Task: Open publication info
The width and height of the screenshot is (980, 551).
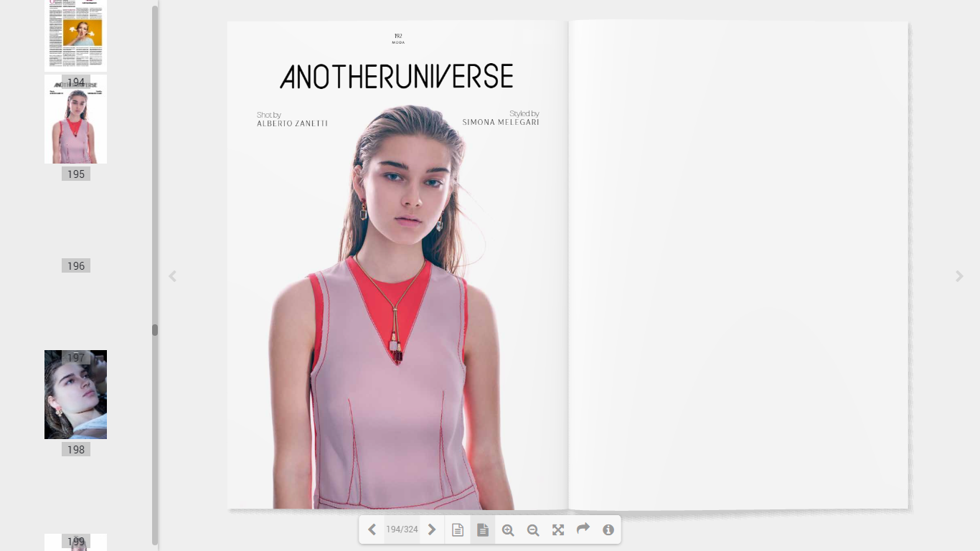Action: click(608, 530)
